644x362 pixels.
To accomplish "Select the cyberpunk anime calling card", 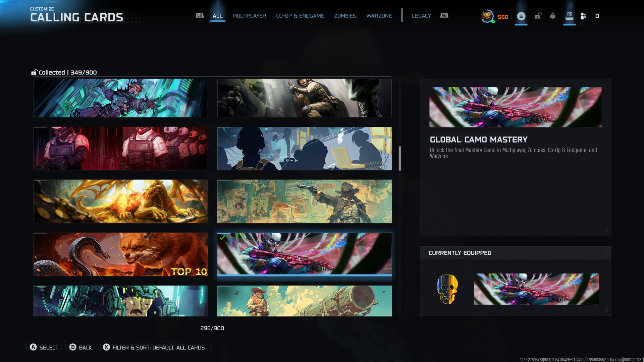I will coord(121,98).
